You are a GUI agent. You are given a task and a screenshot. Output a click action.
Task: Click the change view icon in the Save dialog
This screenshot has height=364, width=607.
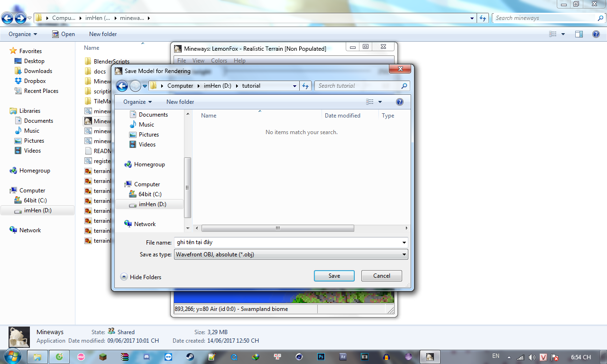pos(370,102)
